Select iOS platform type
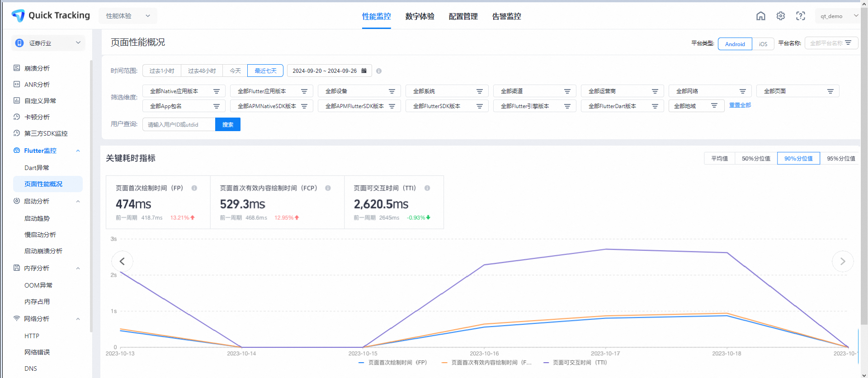Image resolution: width=868 pixels, height=378 pixels. (x=763, y=44)
